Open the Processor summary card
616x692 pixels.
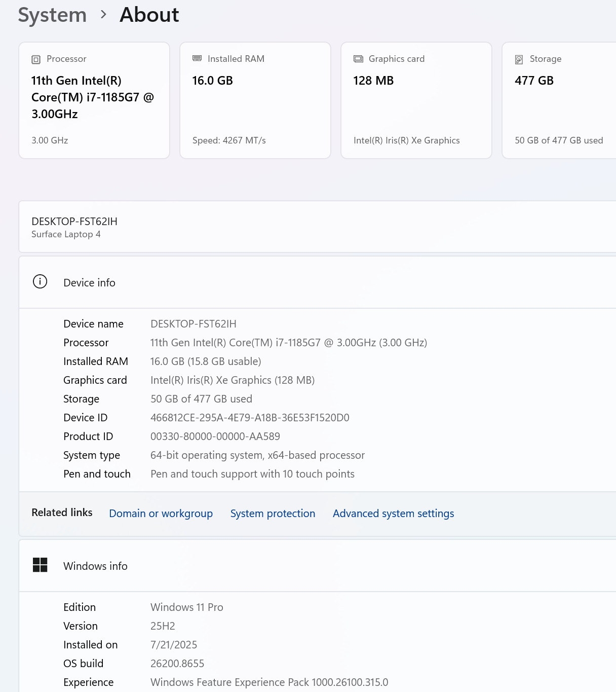94,100
